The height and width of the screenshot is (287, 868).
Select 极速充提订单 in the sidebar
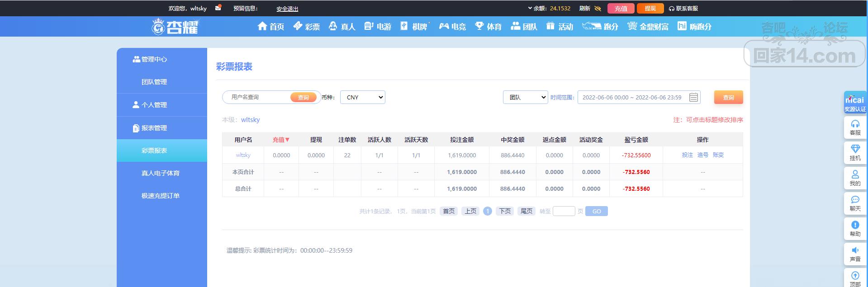(161, 196)
